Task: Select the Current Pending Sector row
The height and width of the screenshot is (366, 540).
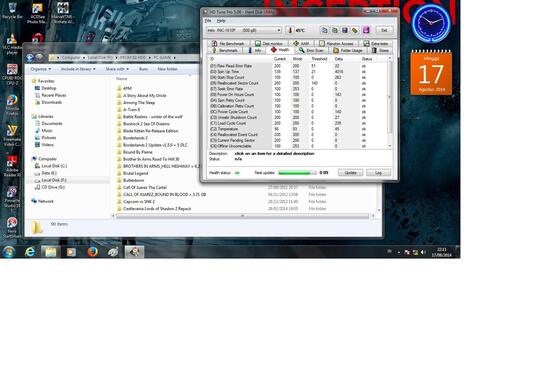Action: tap(298, 140)
